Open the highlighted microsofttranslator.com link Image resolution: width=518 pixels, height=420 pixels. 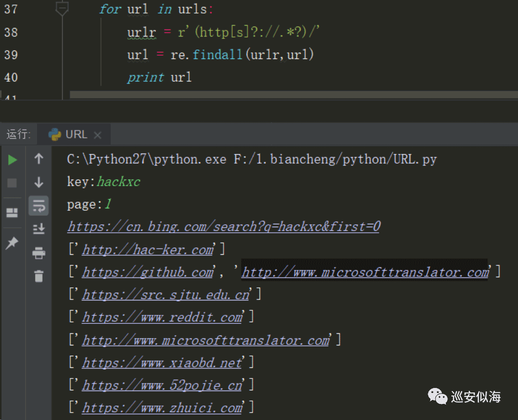tap(365, 272)
